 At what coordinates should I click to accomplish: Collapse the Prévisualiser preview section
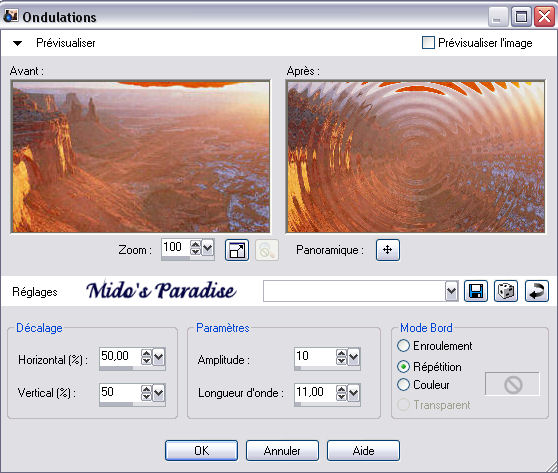tap(17, 43)
